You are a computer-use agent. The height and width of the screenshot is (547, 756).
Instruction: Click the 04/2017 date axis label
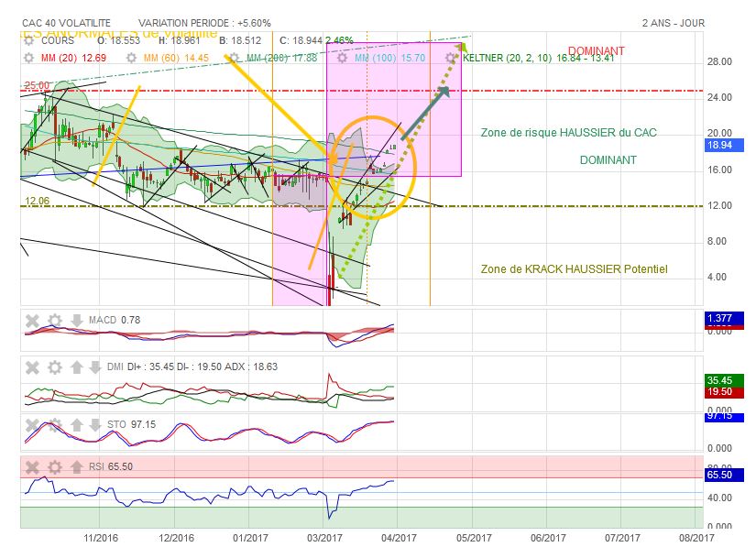[x=399, y=538]
